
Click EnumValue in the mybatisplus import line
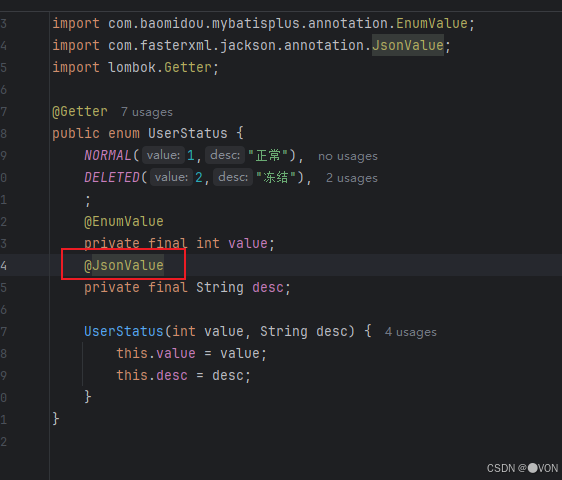tap(432, 24)
